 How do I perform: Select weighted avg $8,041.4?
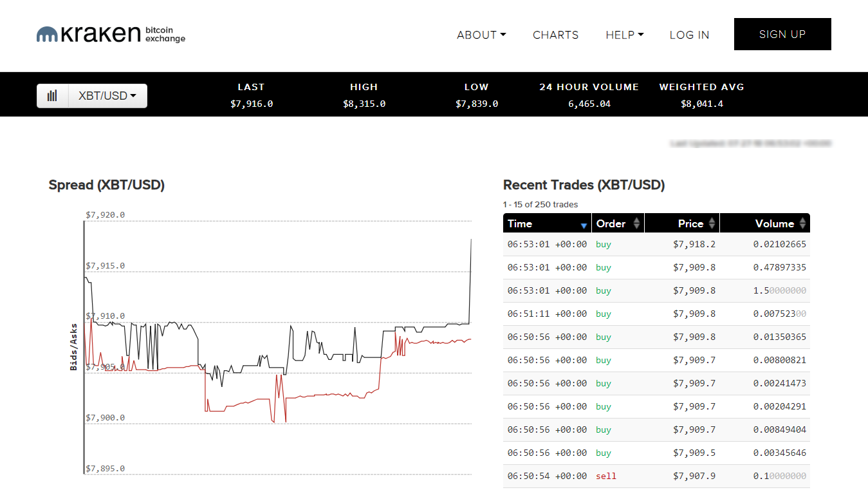[x=702, y=104]
